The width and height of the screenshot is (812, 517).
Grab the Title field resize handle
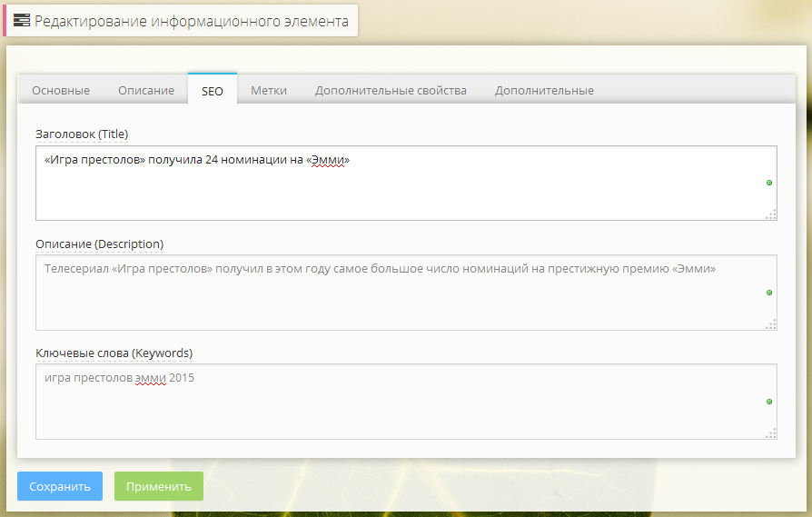point(771,214)
